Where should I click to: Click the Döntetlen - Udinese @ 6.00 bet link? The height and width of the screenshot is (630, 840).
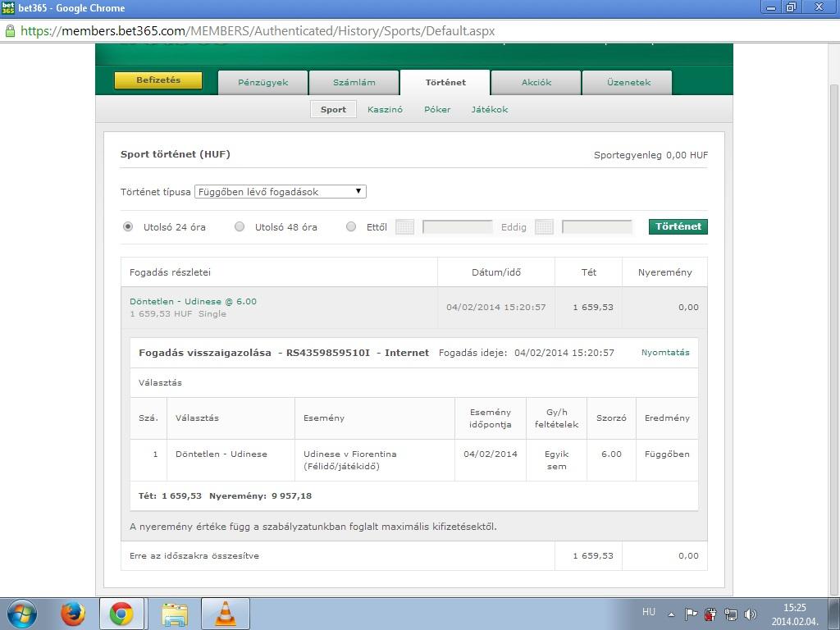(193, 302)
